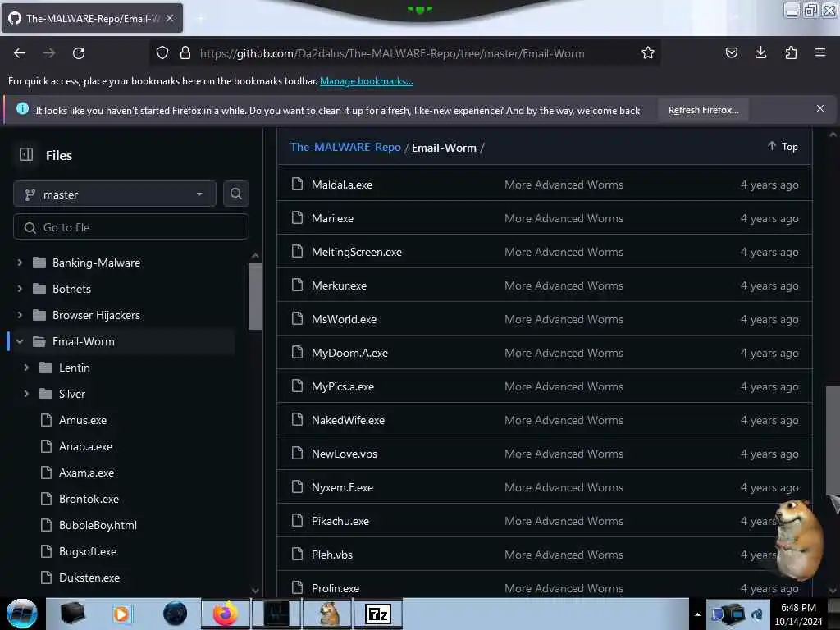The image size is (840, 630).
Task: Open Prolin.exe file
Action: 336,588
